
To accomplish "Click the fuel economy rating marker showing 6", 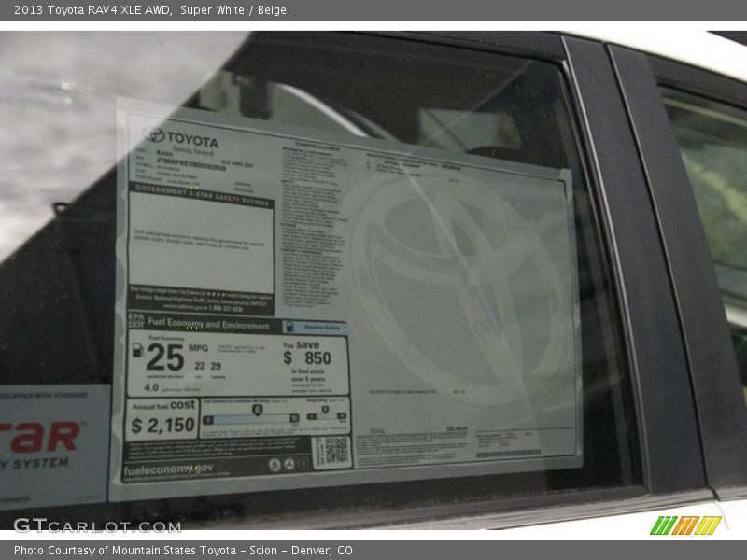I will point(258,410).
